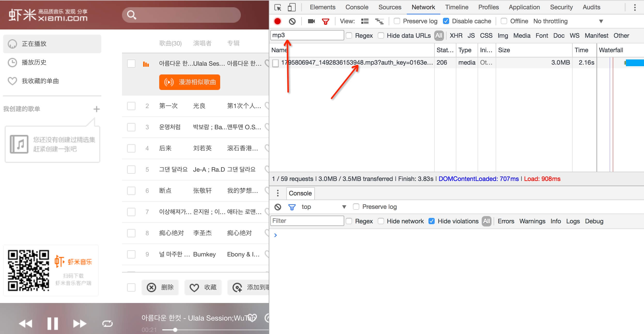The width and height of the screenshot is (644, 334).
Task: Filter requests by WS
Action: point(574,36)
